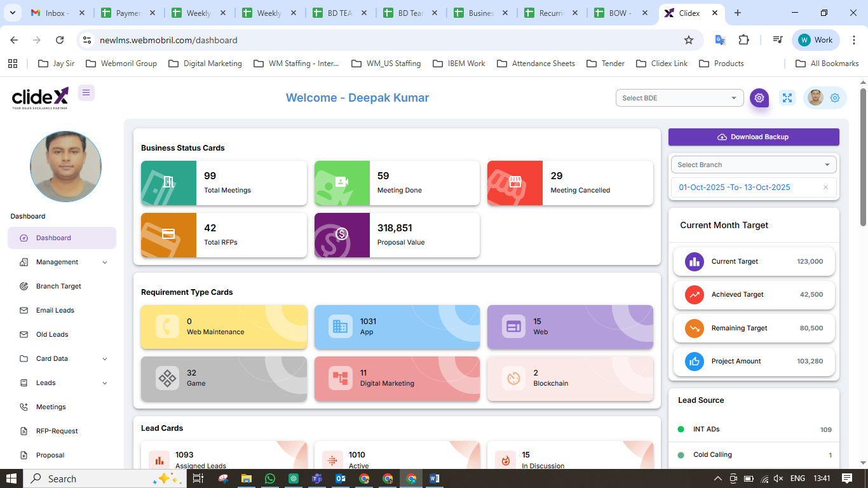Go to Meetings in the sidebar
This screenshot has height=488, width=868.
[x=62, y=407]
